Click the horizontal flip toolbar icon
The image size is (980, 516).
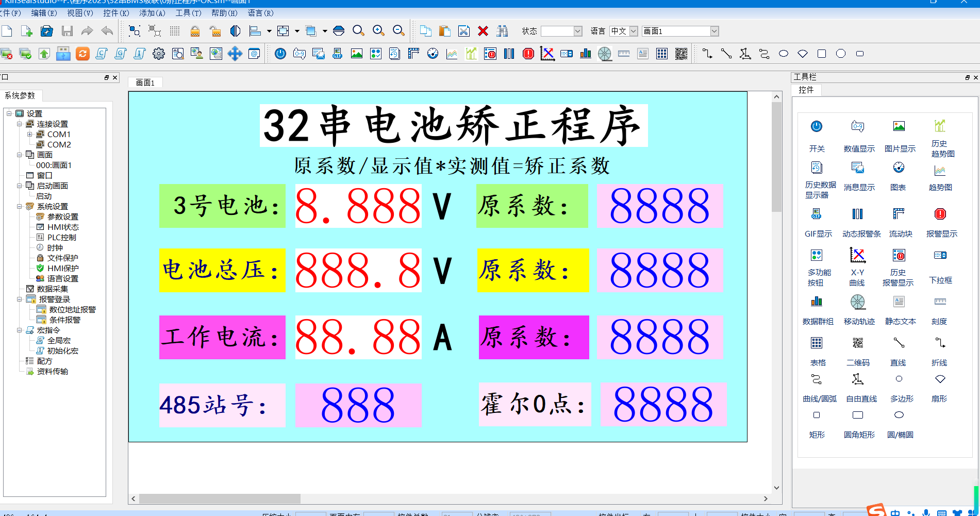[235, 31]
